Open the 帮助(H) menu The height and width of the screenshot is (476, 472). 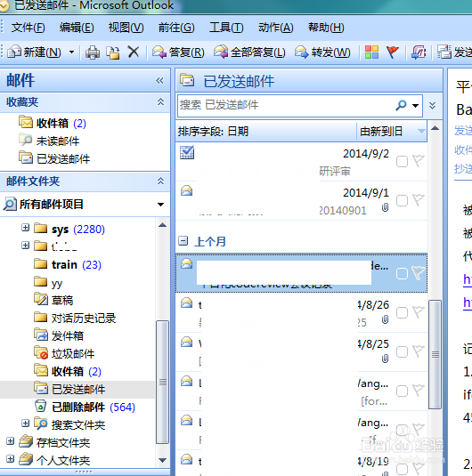[x=326, y=28]
